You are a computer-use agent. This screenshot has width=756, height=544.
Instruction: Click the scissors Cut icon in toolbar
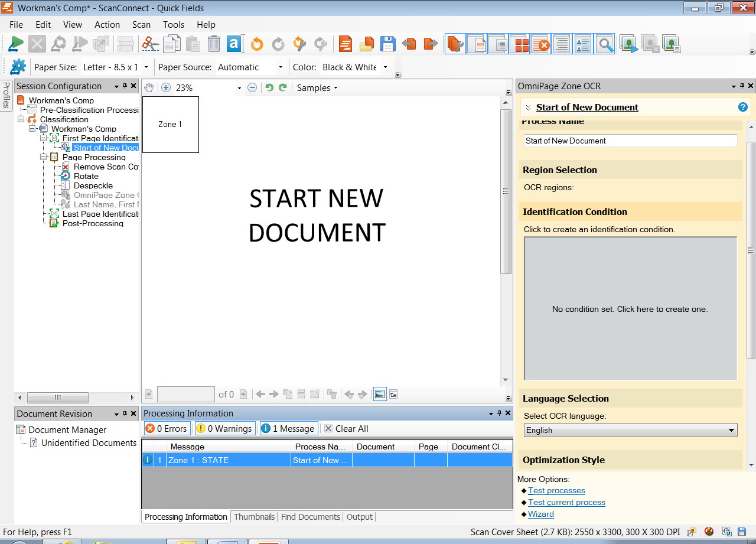pos(151,44)
